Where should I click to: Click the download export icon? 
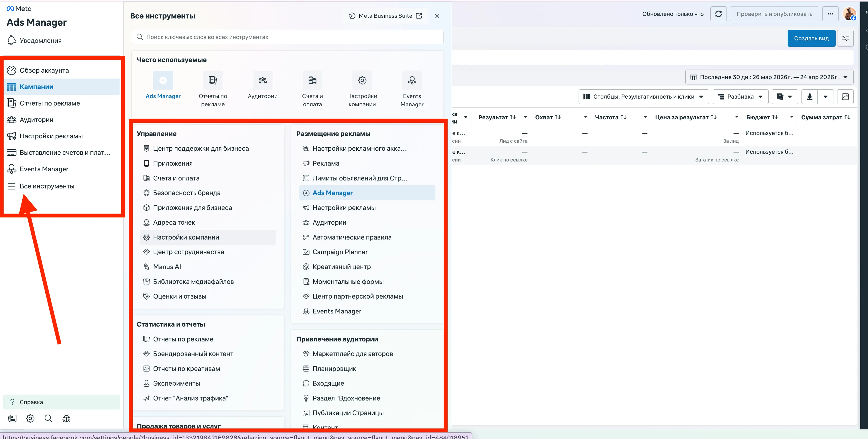809,97
